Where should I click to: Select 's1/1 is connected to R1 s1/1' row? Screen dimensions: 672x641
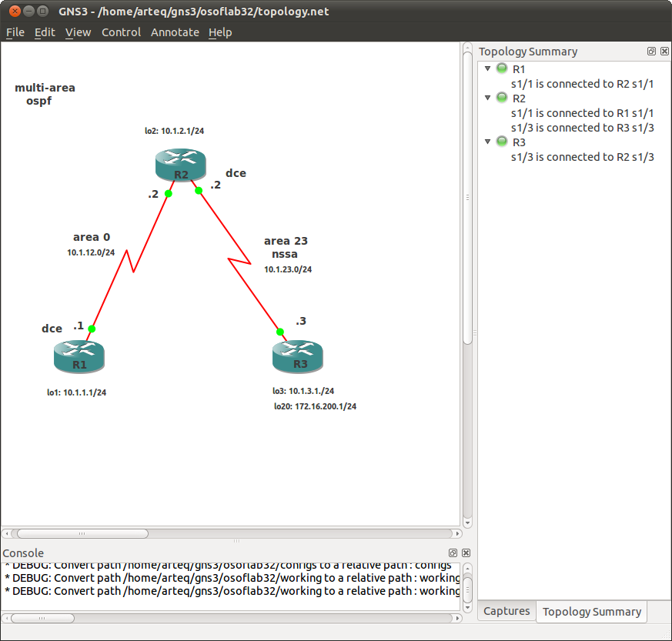[582, 113]
